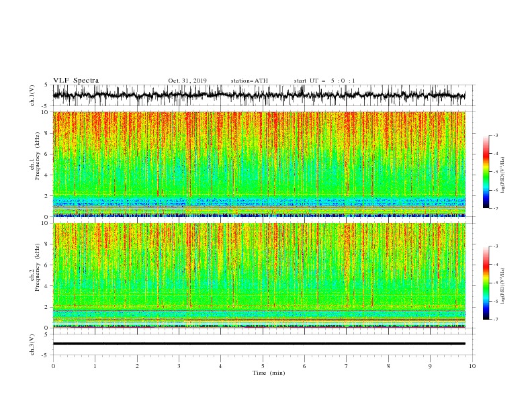Click the "-7" tick on ch.2 colorbar
Viewport: 532px width, 411px height.
click(x=496, y=320)
